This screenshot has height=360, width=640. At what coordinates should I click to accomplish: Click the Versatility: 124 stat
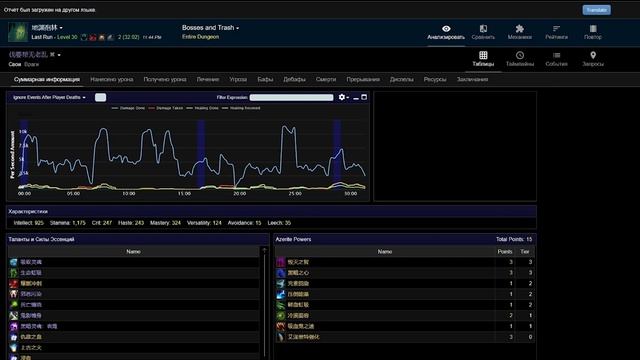204,223
